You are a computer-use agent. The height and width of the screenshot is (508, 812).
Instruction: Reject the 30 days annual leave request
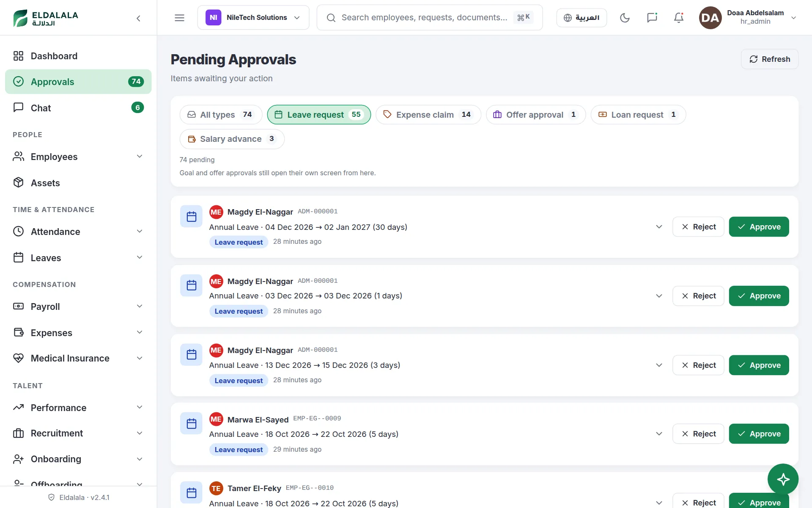(x=698, y=227)
